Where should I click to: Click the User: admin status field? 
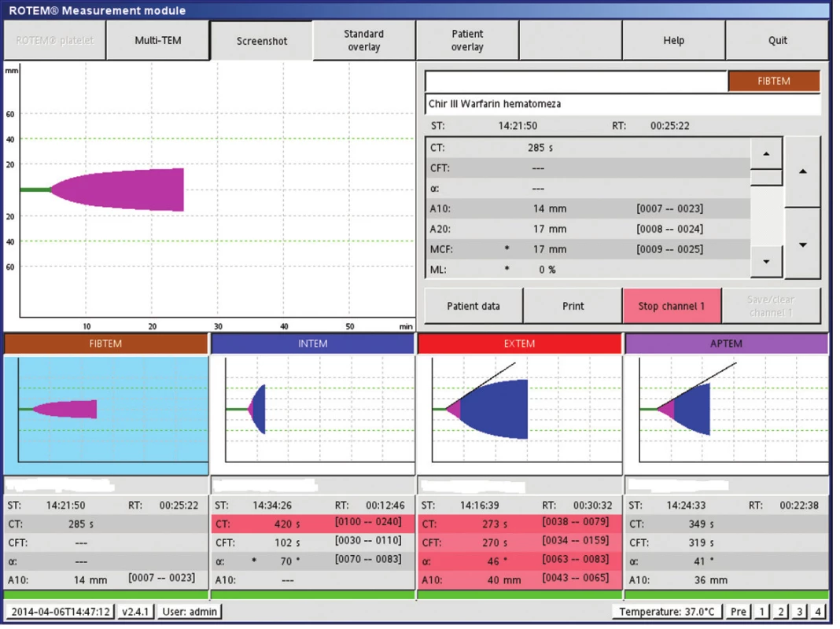190,612
